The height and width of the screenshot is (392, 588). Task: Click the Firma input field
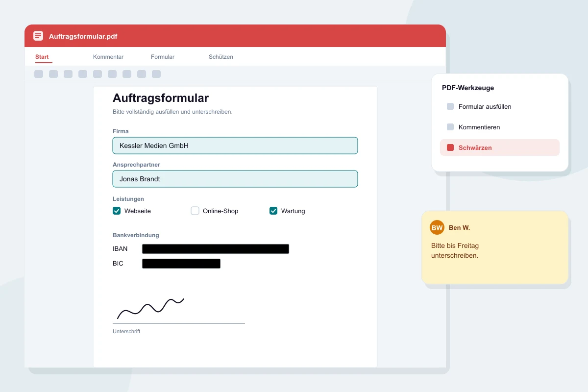coord(235,146)
